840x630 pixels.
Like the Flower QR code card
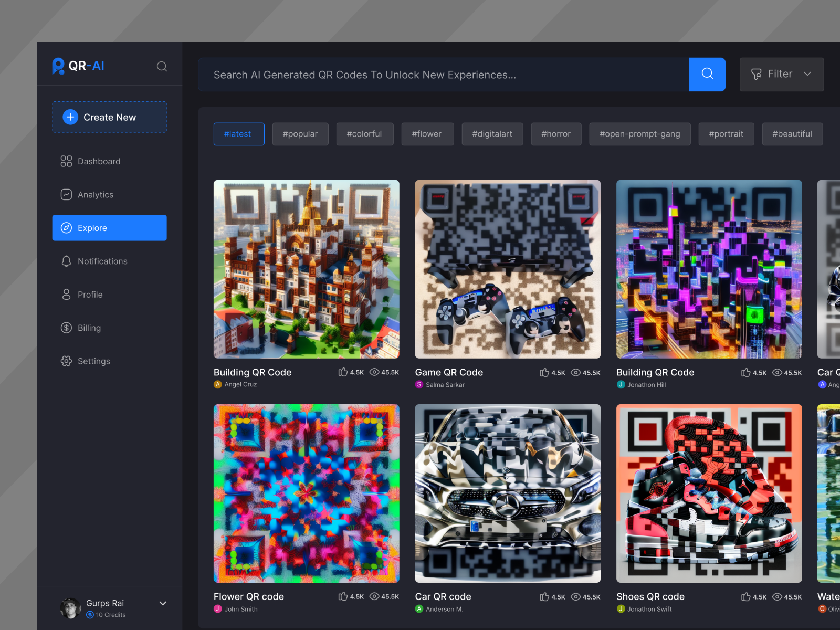[x=343, y=597]
